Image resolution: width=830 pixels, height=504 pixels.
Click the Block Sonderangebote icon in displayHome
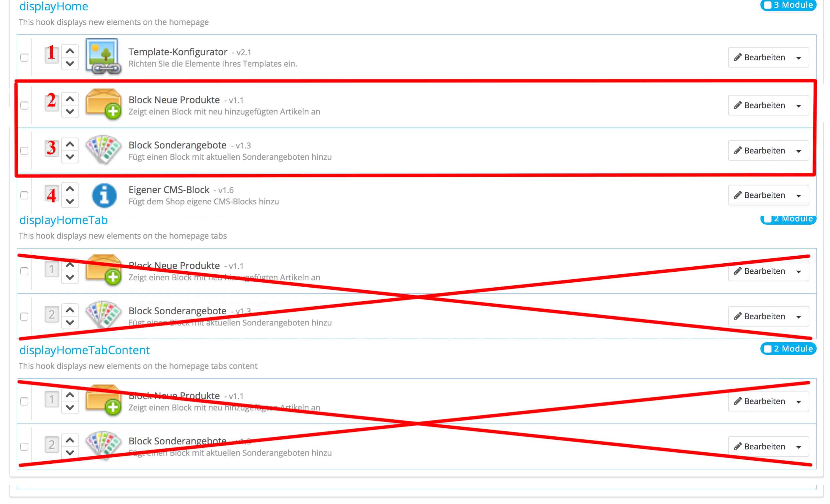coord(103,150)
